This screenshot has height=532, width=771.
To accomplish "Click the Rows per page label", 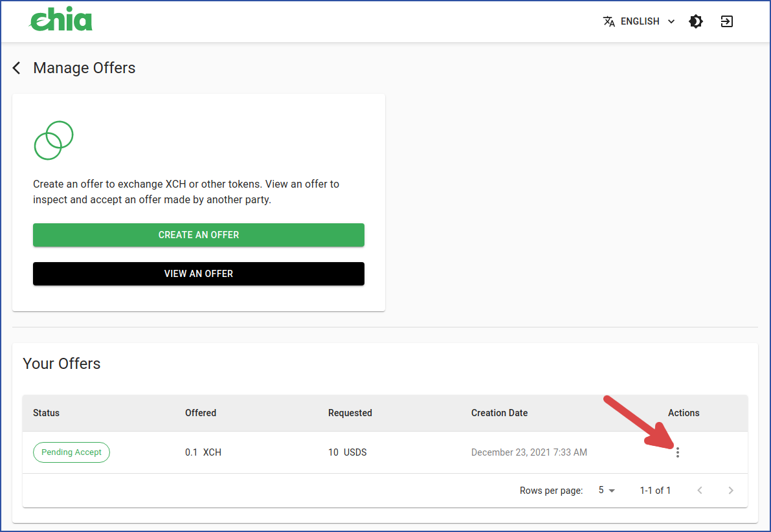I will pos(551,490).
